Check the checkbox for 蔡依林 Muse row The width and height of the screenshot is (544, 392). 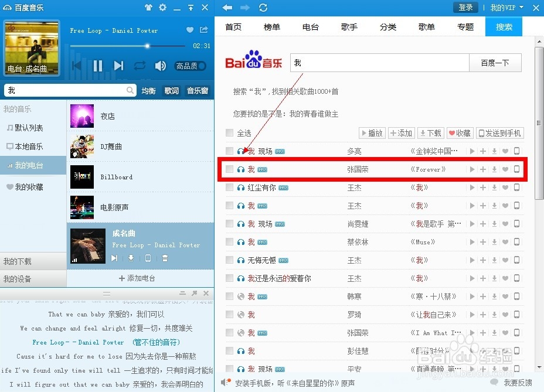(229, 241)
